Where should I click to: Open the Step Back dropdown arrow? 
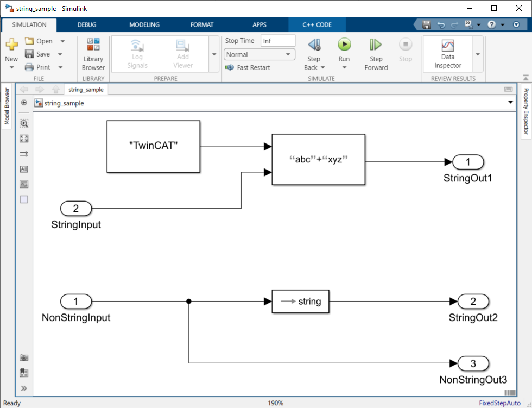[x=322, y=67]
